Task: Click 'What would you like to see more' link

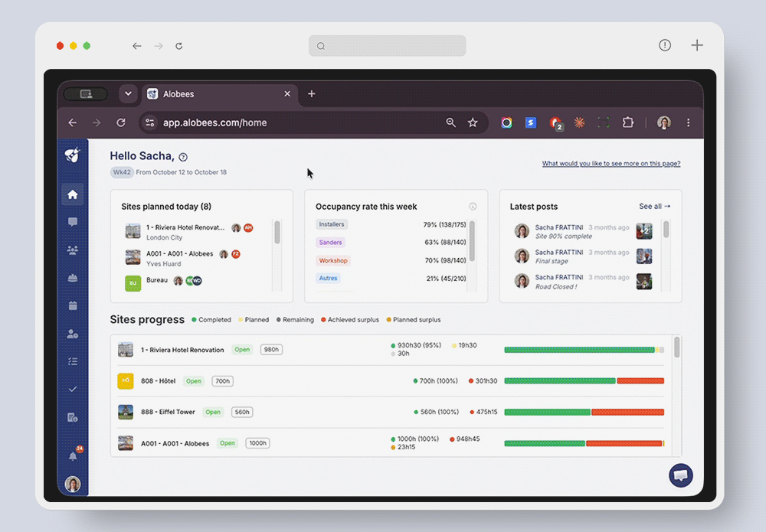Action: tap(611, 164)
